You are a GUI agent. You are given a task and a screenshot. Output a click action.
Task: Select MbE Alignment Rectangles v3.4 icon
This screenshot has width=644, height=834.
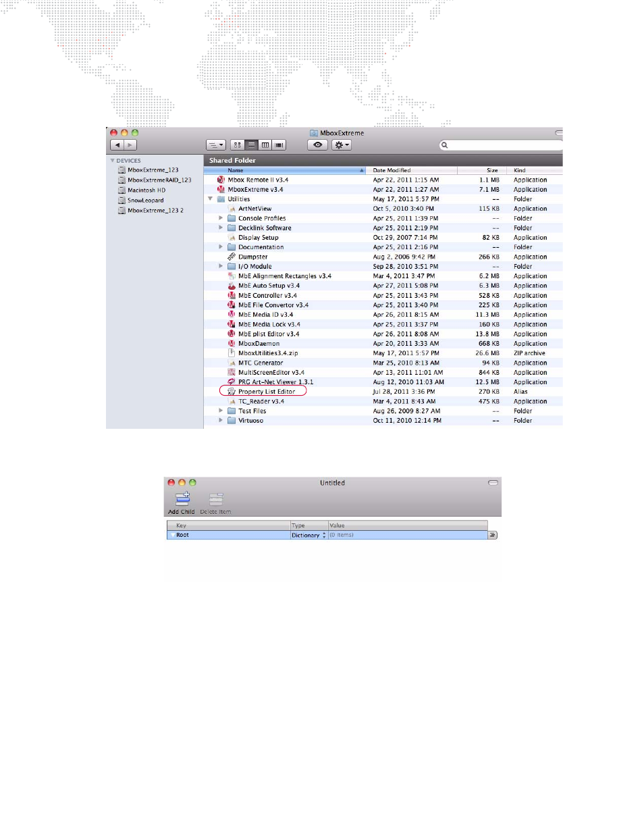232,276
